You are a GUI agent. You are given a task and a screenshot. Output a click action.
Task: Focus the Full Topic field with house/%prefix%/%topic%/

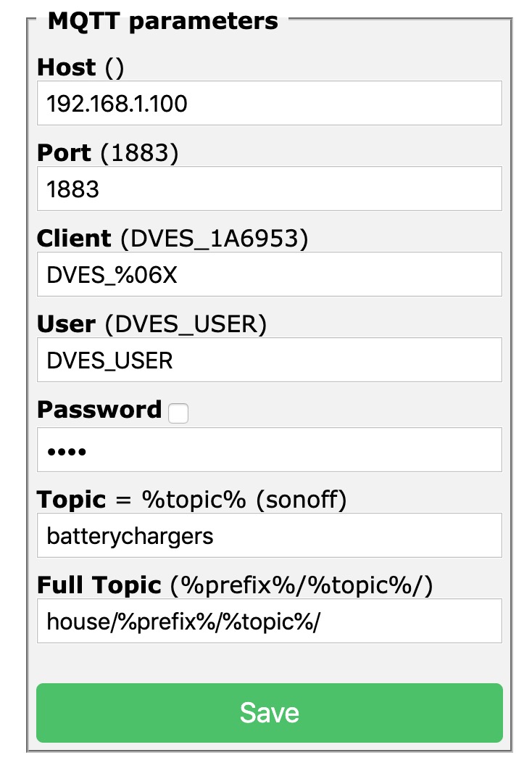point(269,621)
